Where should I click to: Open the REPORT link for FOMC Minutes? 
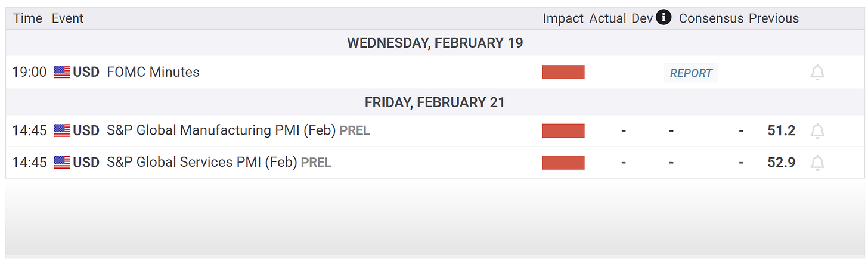tap(691, 73)
